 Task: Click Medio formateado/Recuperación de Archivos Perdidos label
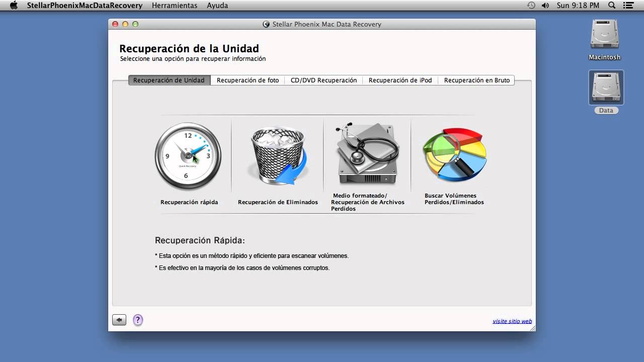(x=367, y=202)
